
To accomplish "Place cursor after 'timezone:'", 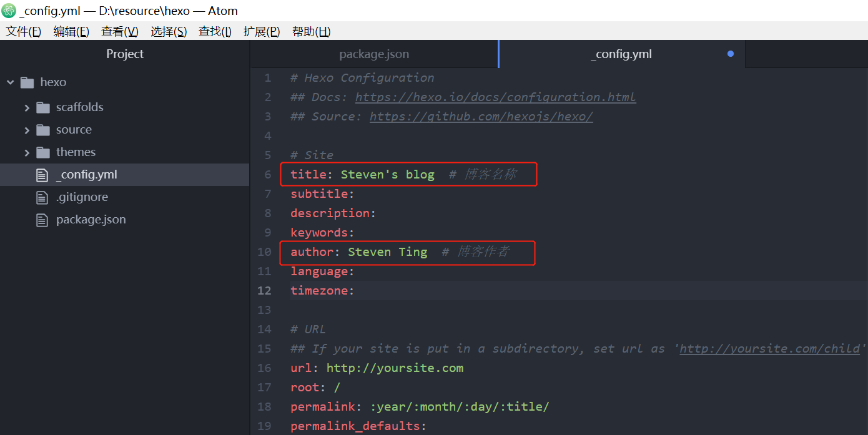I will click(356, 291).
